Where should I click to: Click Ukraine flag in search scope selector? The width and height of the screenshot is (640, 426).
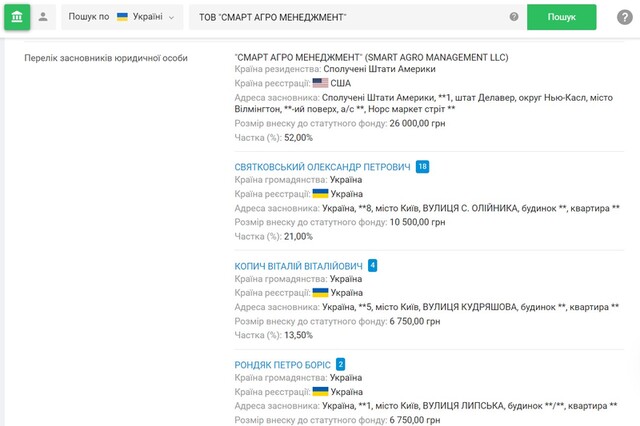(x=123, y=17)
